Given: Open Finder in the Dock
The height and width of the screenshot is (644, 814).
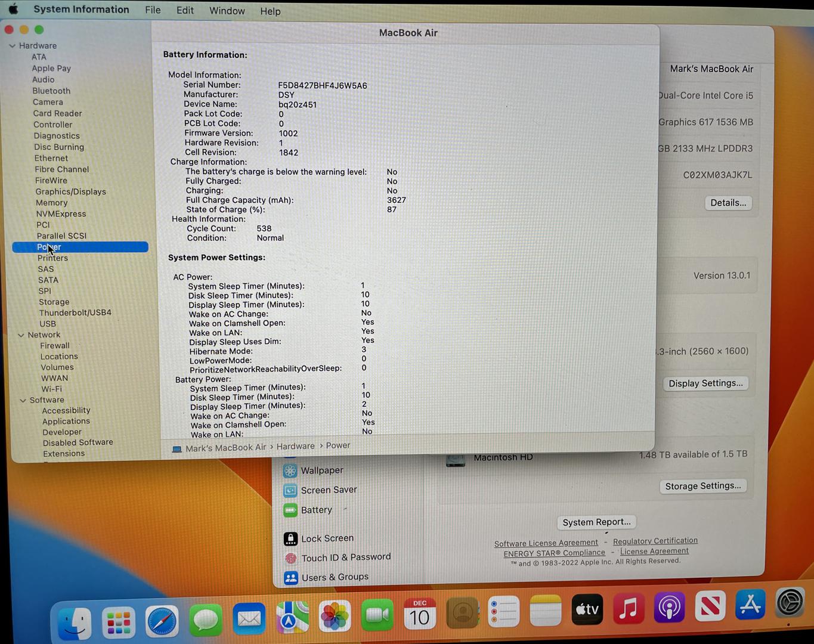Looking at the screenshot, I should click(x=75, y=623).
